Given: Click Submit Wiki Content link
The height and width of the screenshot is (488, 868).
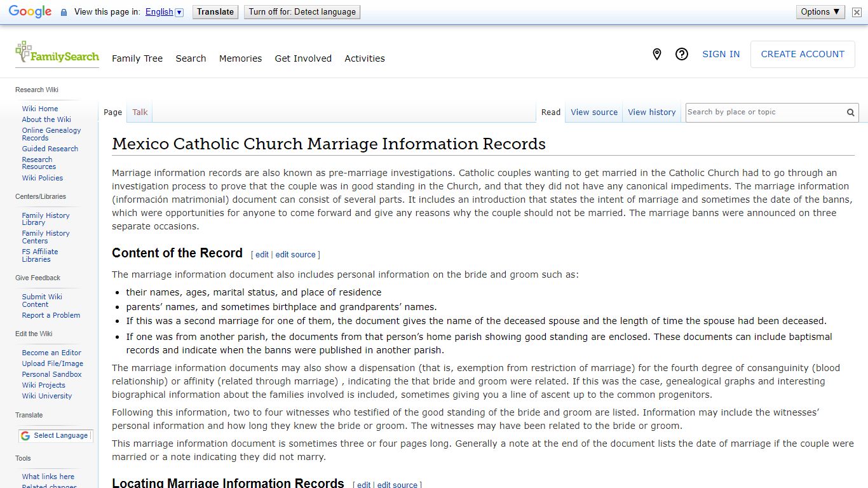Looking at the screenshot, I should click(42, 301).
